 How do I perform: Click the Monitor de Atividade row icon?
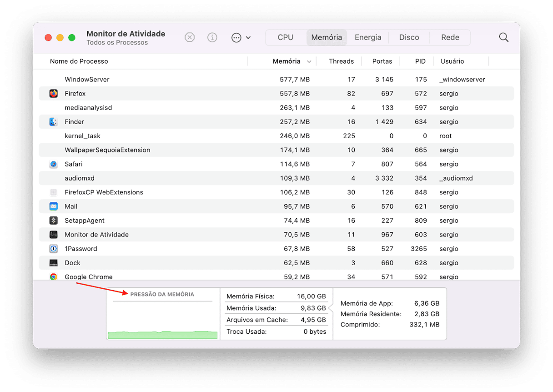(54, 235)
